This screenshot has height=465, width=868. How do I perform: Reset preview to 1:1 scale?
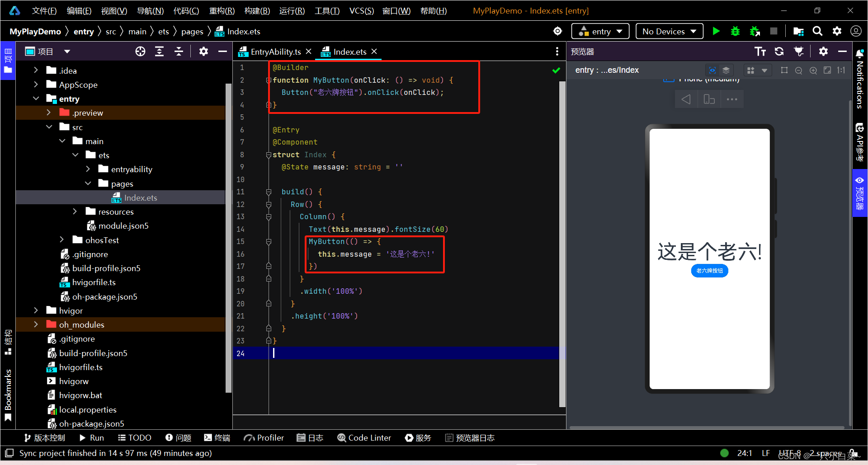pos(841,70)
